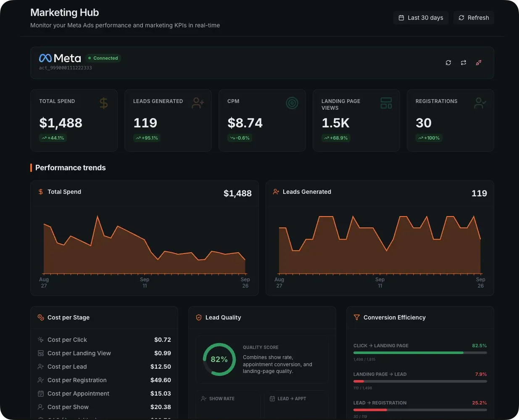The image size is (519, 420).
Task: Click the target icon on CPM card
Action: pos(292,103)
